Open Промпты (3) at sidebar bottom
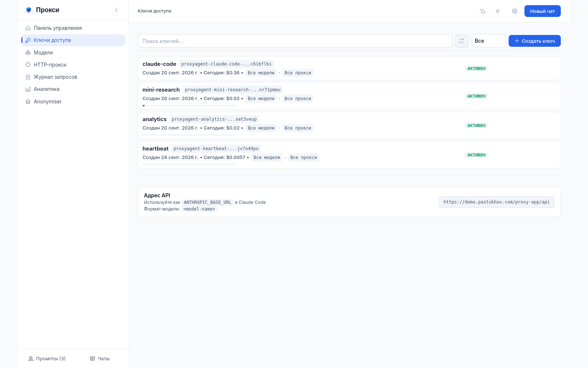588x368 pixels. click(47, 358)
